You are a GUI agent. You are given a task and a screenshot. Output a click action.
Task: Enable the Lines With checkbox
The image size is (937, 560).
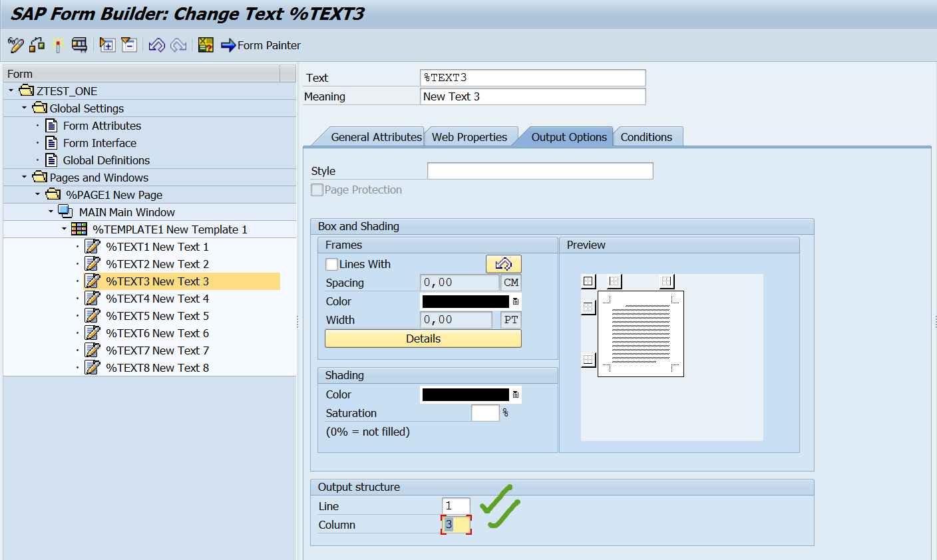coord(331,264)
